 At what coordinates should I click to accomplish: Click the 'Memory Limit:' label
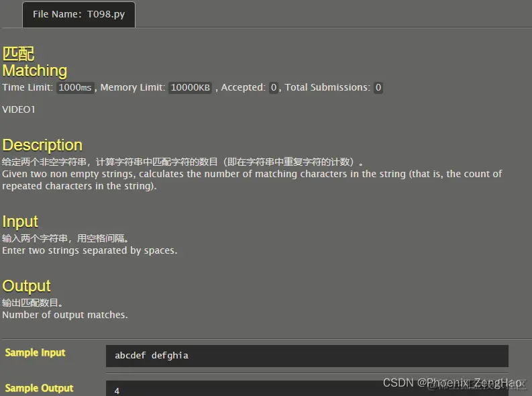tap(133, 87)
